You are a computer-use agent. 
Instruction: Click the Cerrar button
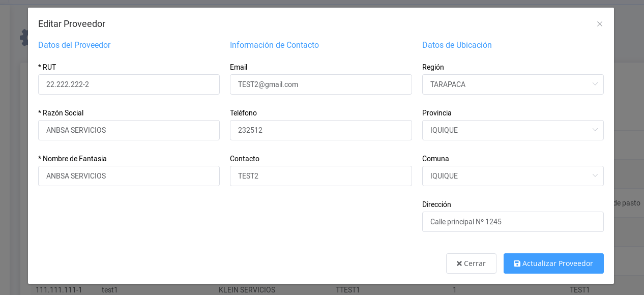pyautogui.click(x=471, y=263)
